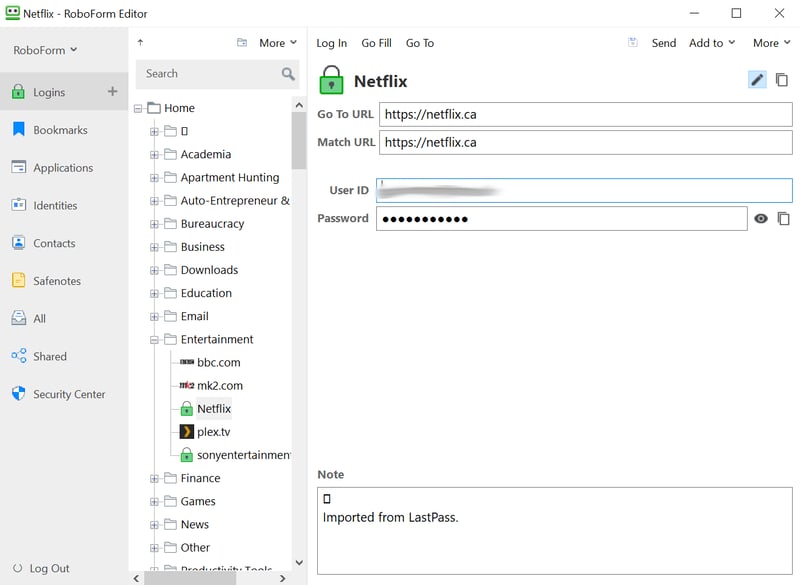The width and height of the screenshot is (800, 585).
Task: Collapse the Entertainment folder
Action: click(x=154, y=340)
